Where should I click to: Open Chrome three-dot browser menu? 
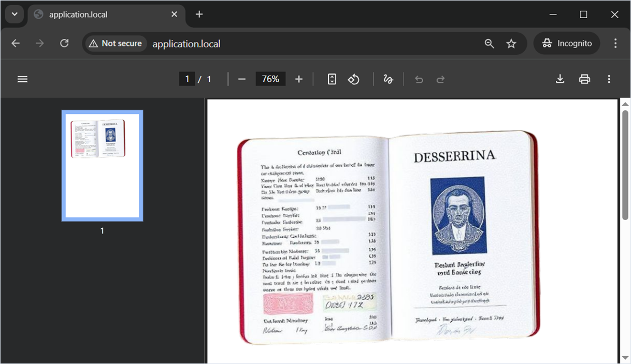pos(615,43)
